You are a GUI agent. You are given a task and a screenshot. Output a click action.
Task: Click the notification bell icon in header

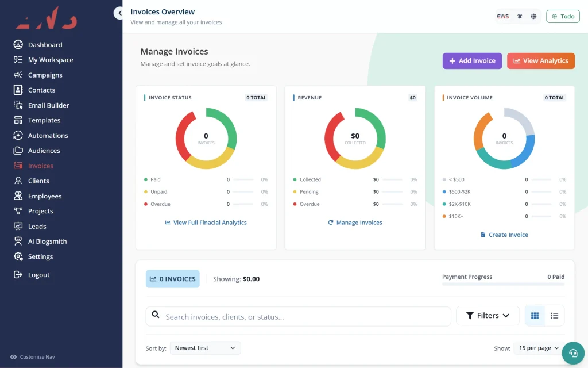[x=520, y=17]
